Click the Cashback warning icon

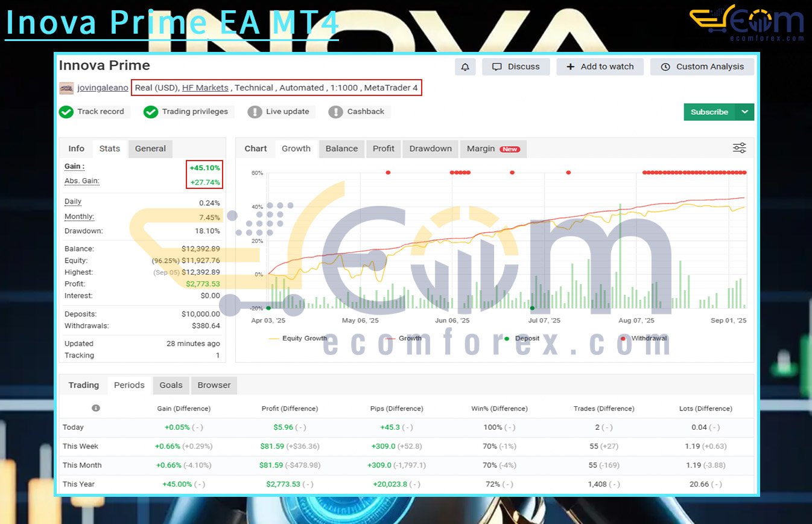pyautogui.click(x=335, y=112)
